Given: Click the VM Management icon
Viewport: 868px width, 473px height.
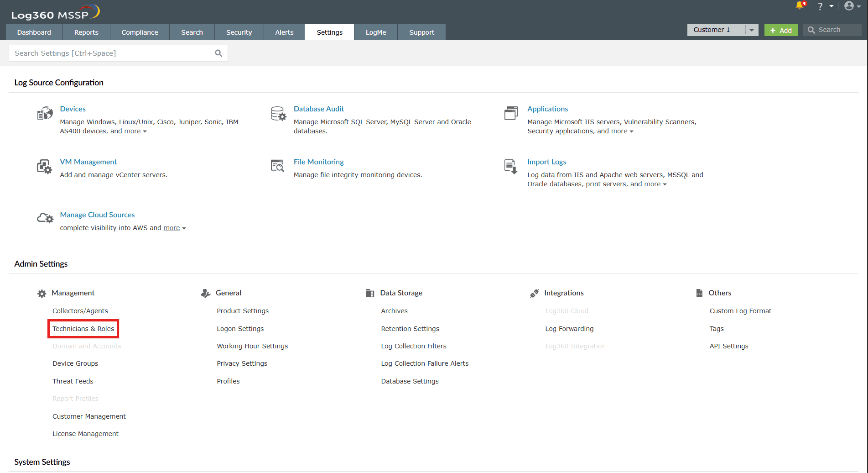Looking at the screenshot, I should click(45, 167).
